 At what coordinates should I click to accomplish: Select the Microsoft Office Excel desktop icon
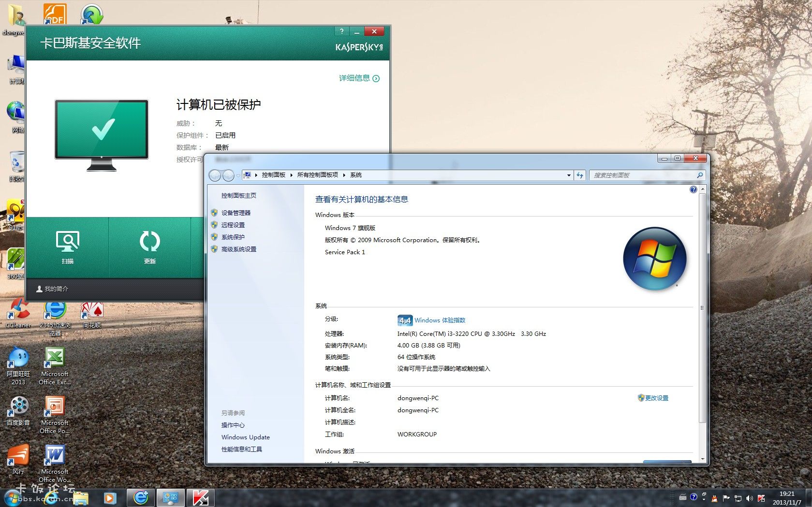pyautogui.click(x=55, y=366)
